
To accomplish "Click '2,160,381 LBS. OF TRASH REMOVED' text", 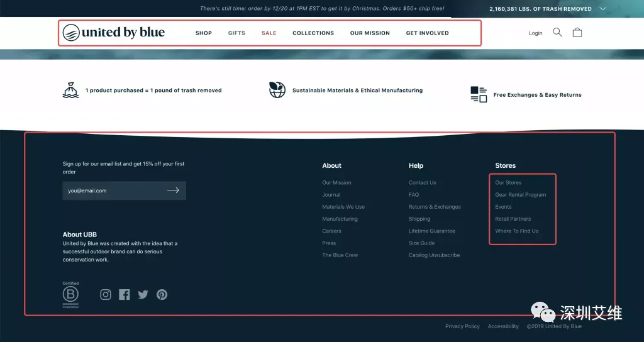I will pos(540,9).
